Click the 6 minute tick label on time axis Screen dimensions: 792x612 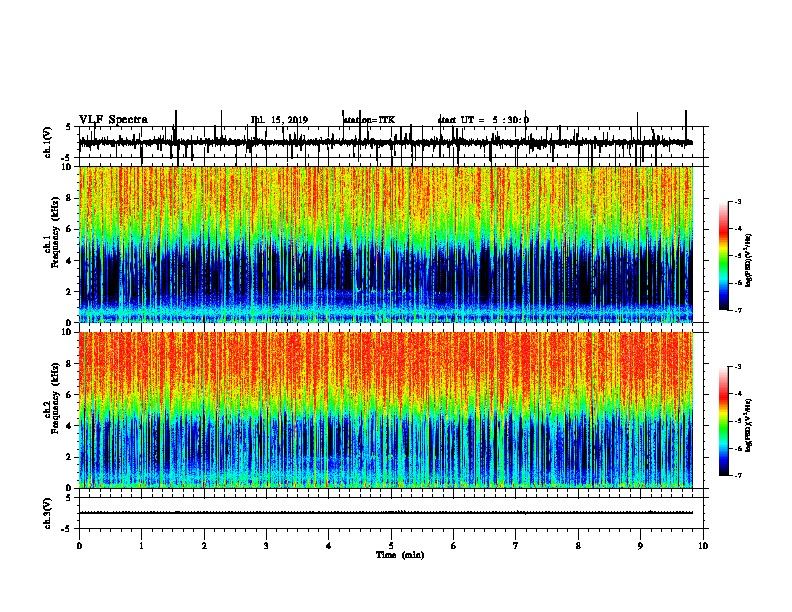coord(453,546)
